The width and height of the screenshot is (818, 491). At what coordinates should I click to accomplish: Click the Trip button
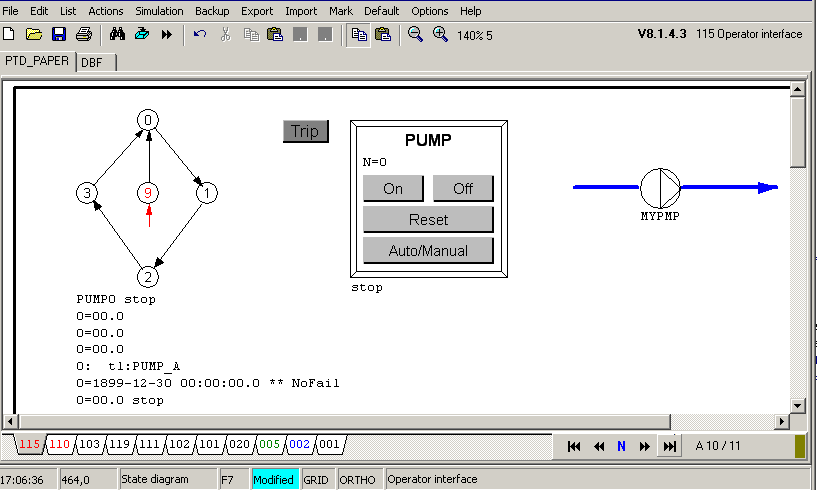click(306, 131)
